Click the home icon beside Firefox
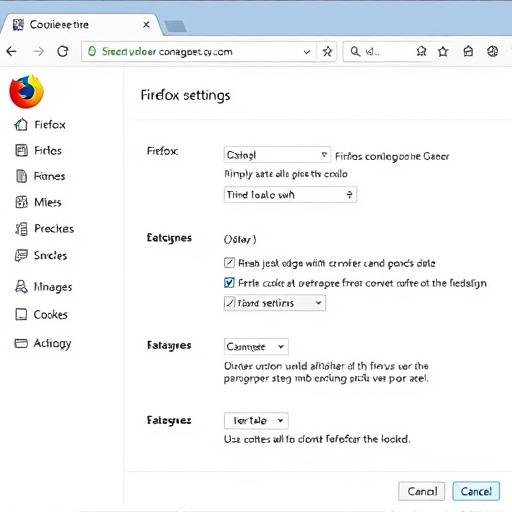 [x=21, y=125]
